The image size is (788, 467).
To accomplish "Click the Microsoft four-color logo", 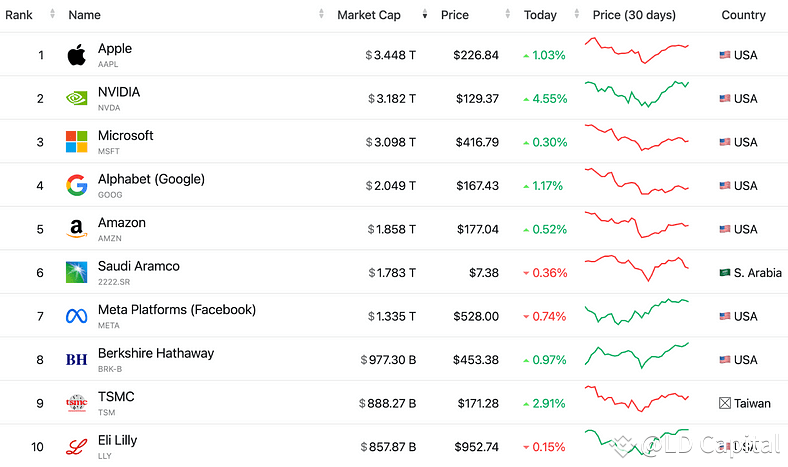I will click(76, 142).
